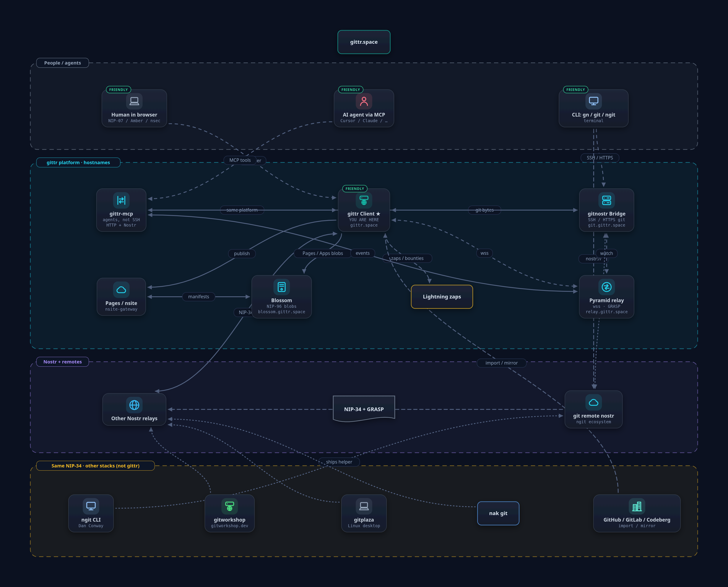The image size is (728, 587).
Task: Click the SSH / HTTPS edge label
Action: coord(600,158)
